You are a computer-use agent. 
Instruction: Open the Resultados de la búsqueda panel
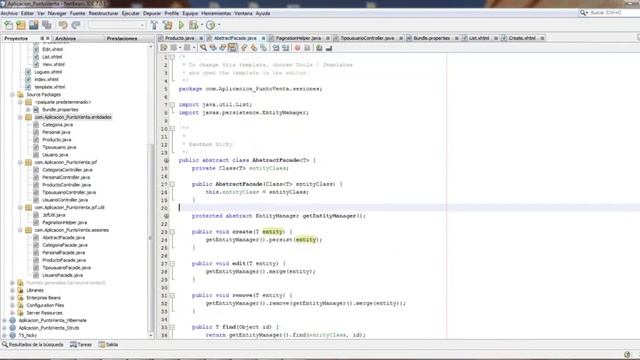pos(33,345)
